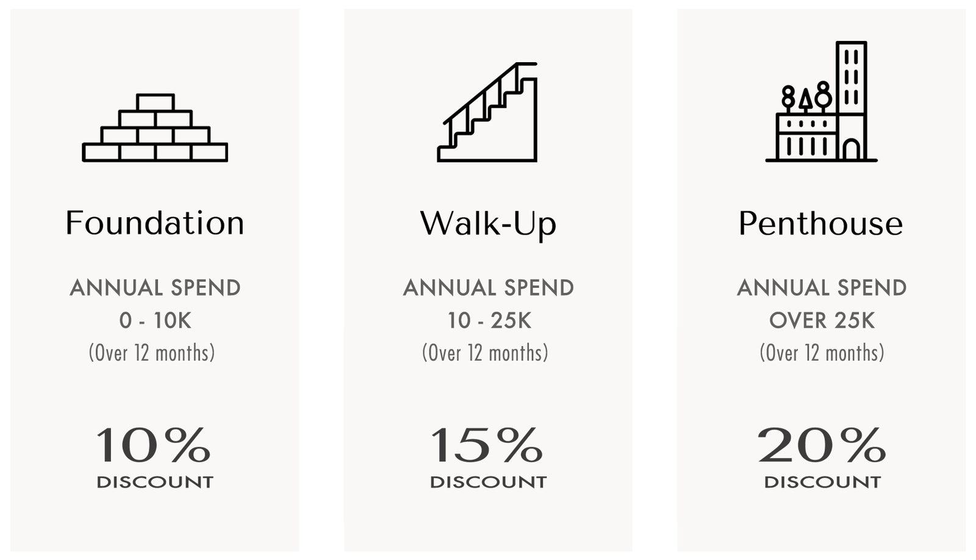Viewport: 976px width, 560px height.
Task: Click Annual Spend label in Foundation card
Action: [x=155, y=288]
